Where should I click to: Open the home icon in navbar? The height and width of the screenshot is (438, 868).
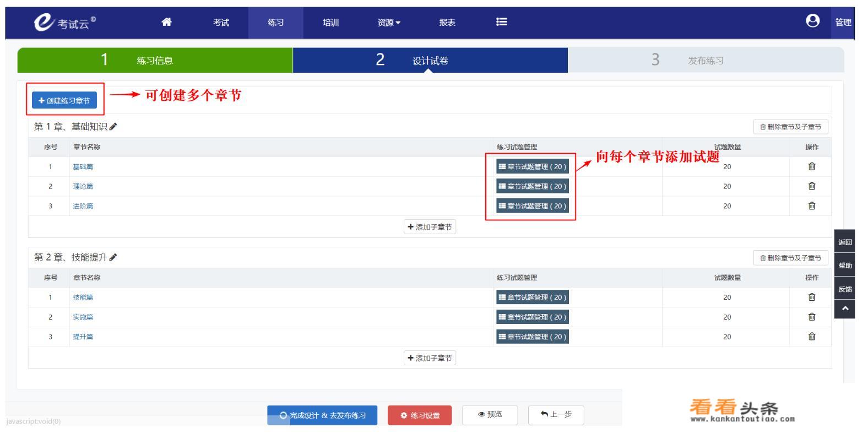coord(166,22)
